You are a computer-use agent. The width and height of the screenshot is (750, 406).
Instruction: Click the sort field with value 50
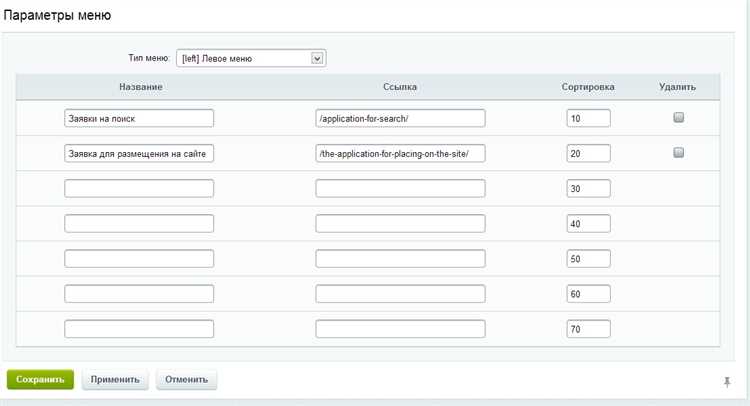588,259
